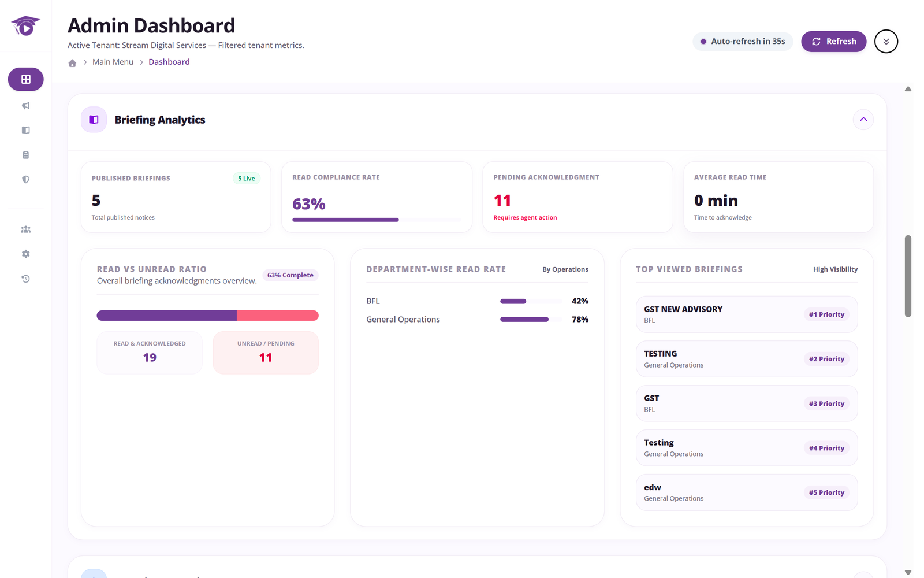The width and height of the screenshot is (924, 578).
Task: Open the clipboard sidebar icon
Action: 25,155
